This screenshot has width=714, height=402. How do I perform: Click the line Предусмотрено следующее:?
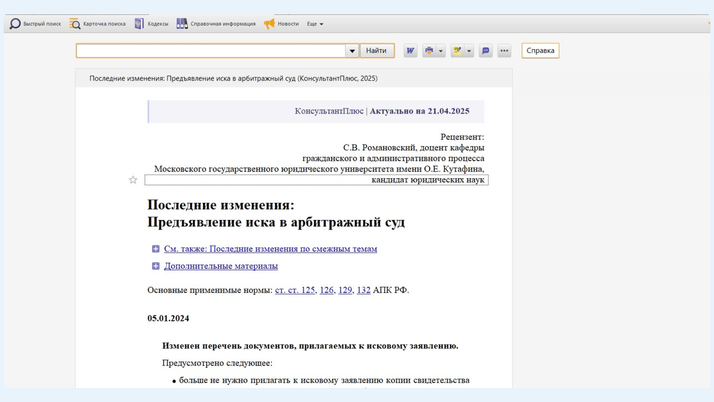[x=217, y=363]
